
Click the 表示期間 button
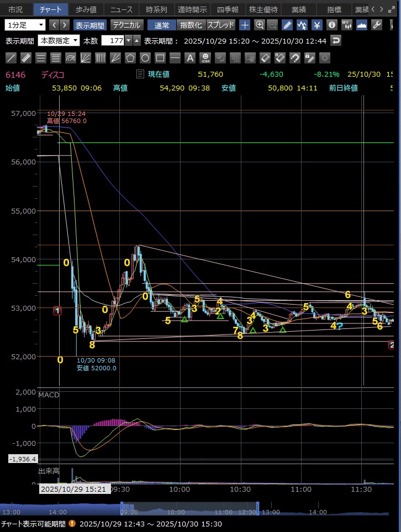[90, 25]
